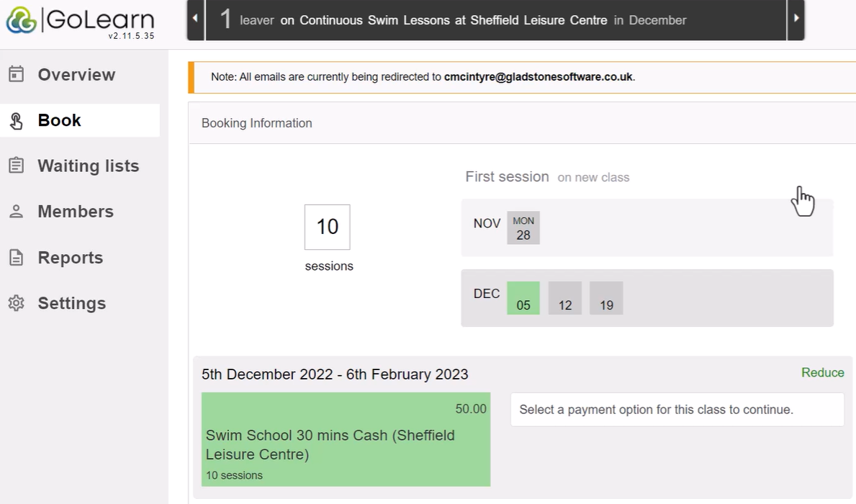Click the GoLearn logo icon
The image size is (856, 504).
[x=22, y=20]
